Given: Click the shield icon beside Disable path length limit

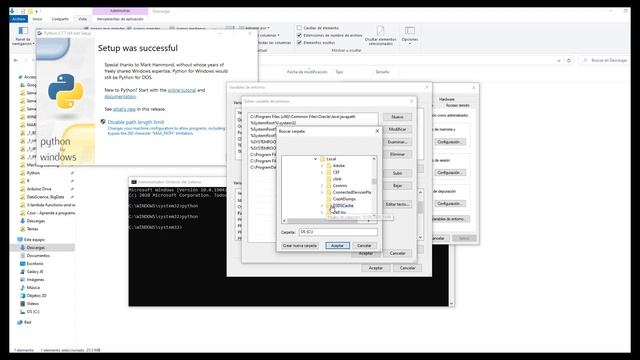Looking at the screenshot, I should point(103,122).
